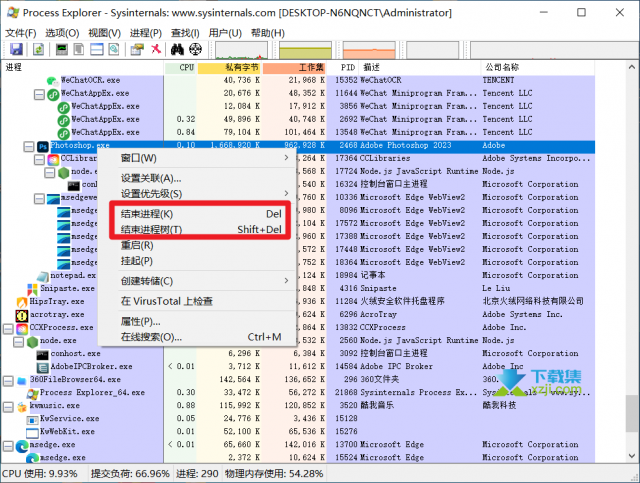Collapse the msedgewebview2 tree node
The height and width of the screenshot is (483, 640).
39,198
